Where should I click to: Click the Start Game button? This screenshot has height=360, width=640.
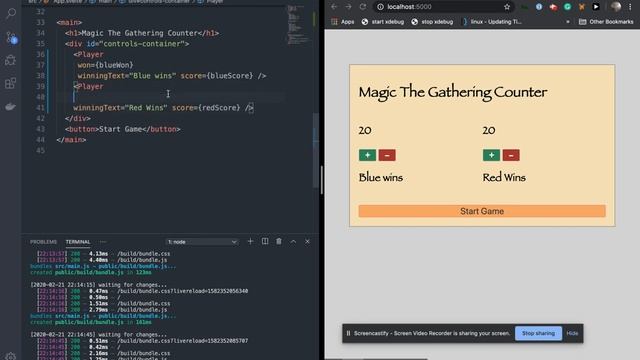[482, 211]
